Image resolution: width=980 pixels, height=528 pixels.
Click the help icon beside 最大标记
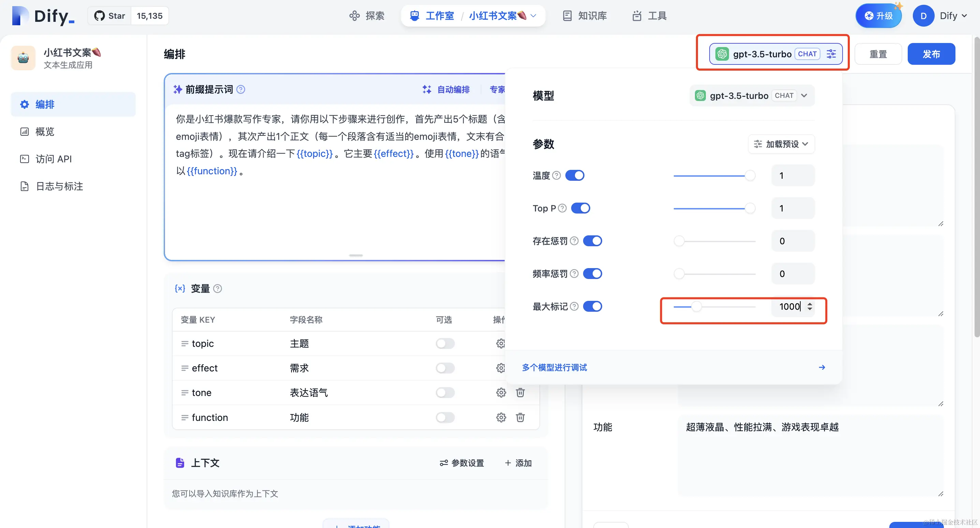coord(575,306)
